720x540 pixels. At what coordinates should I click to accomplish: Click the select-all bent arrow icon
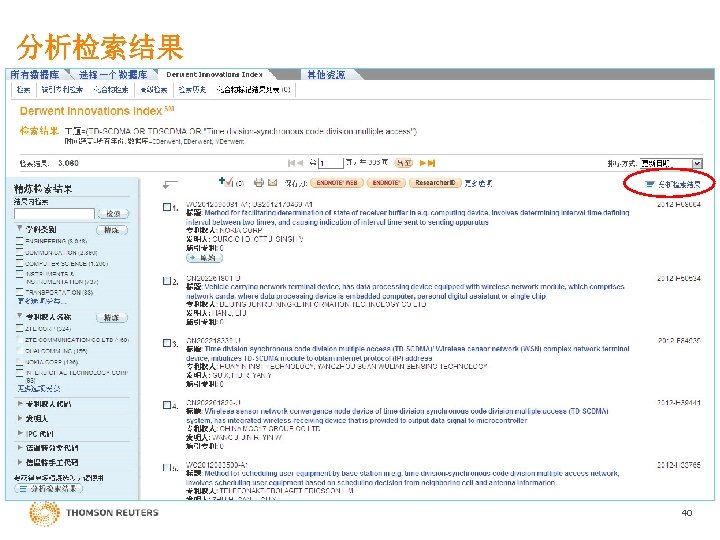coord(170,184)
